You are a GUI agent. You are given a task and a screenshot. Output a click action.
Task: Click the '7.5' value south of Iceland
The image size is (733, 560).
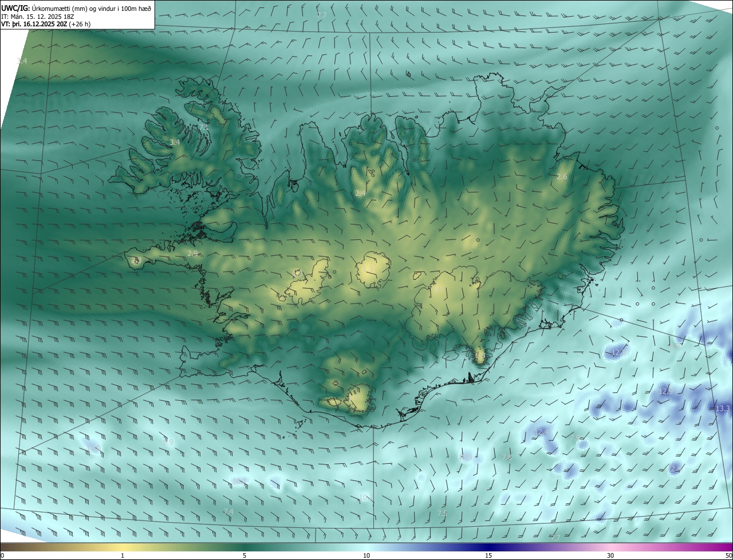click(442, 513)
